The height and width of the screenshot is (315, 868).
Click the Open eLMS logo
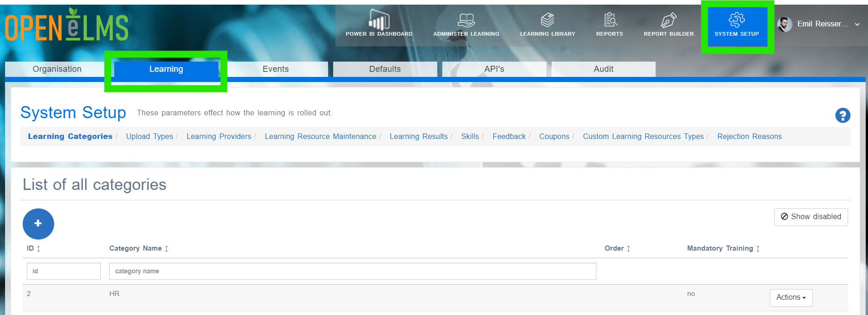(67, 25)
